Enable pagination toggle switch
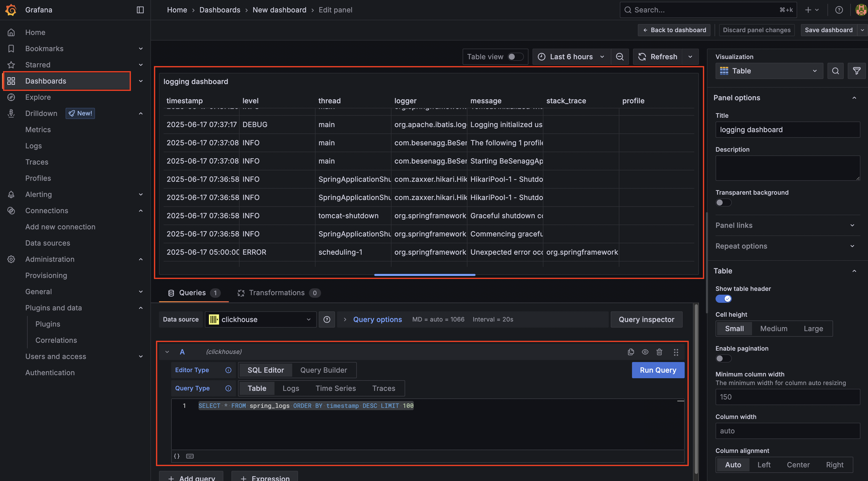This screenshot has width=868, height=481. click(x=723, y=358)
